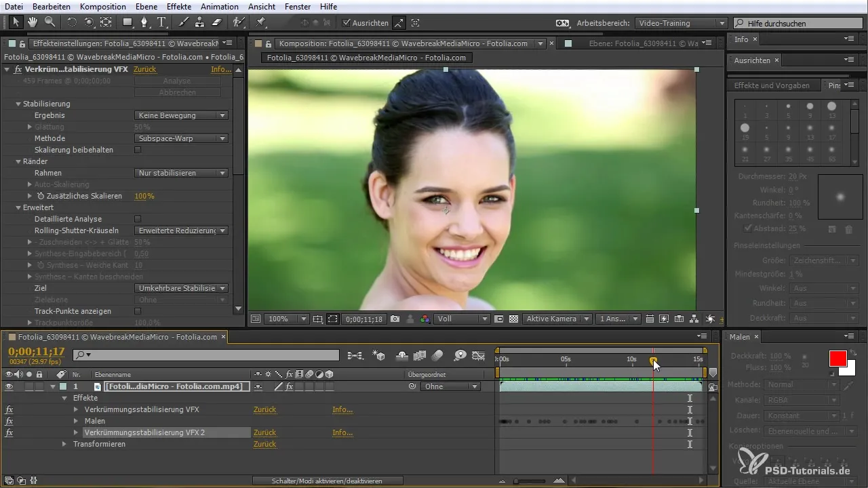Toggle fx for Verkrümmungsstabilisierung VFX 2
Image resolution: width=868 pixels, height=488 pixels.
click(9, 432)
